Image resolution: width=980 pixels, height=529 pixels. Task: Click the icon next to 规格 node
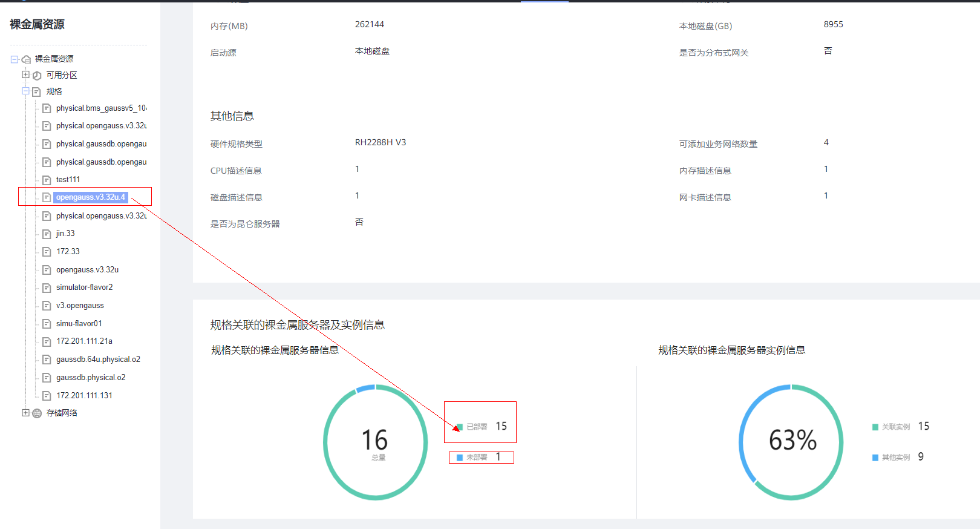(36, 92)
